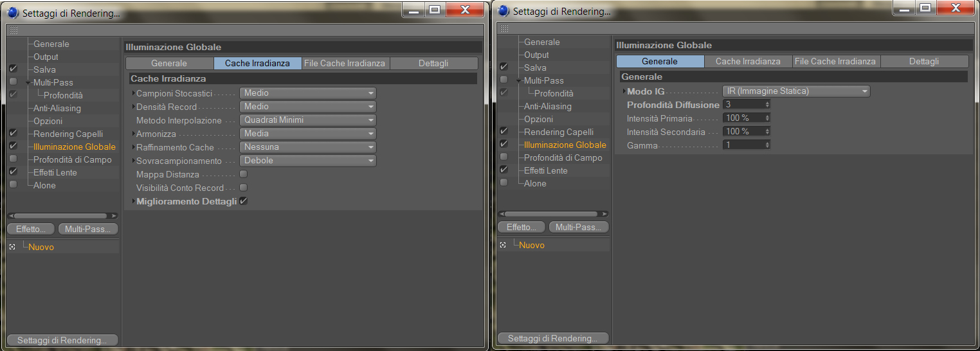Open File Cache Irradianza tab in right window

pyautogui.click(x=836, y=61)
